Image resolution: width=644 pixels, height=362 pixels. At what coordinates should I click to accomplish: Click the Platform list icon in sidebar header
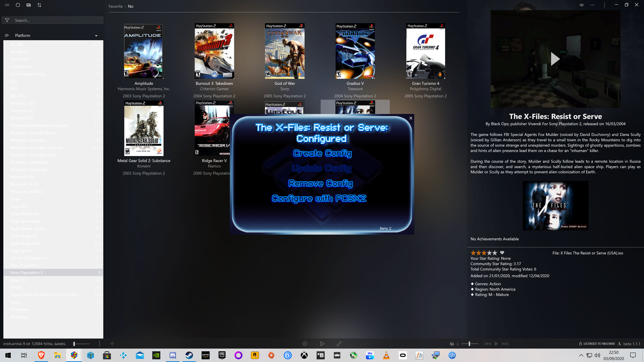pyautogui.click(x=7, y=36)
